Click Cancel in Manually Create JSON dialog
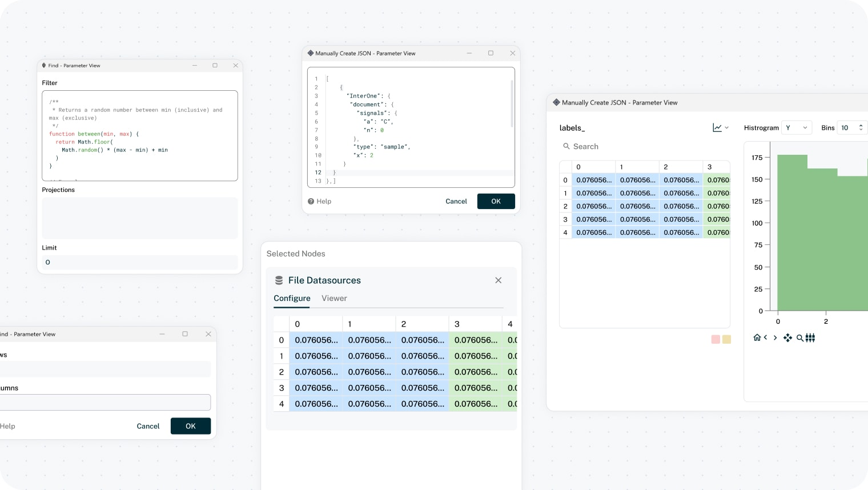Screen dimensions: 868x490 click(x=456, y=201)
